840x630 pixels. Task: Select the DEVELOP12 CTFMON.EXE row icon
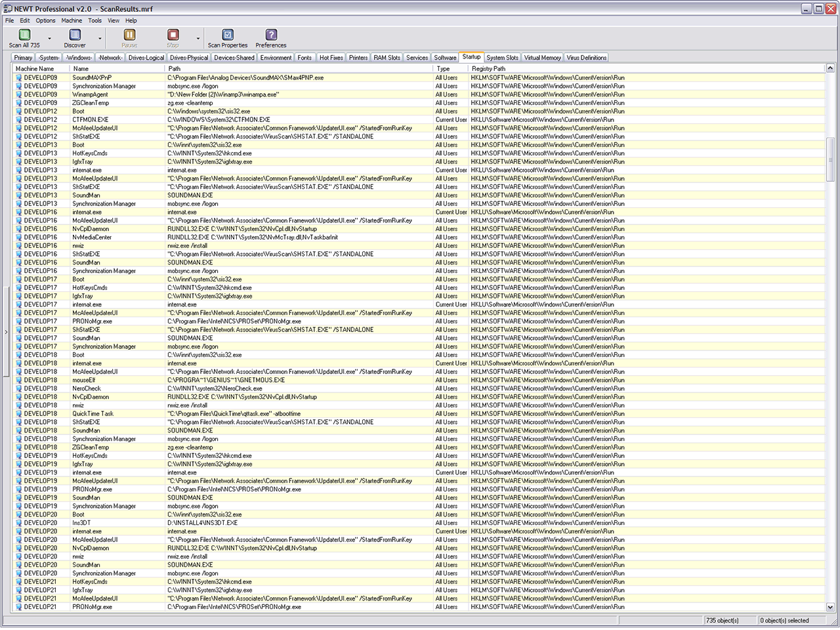19,120
